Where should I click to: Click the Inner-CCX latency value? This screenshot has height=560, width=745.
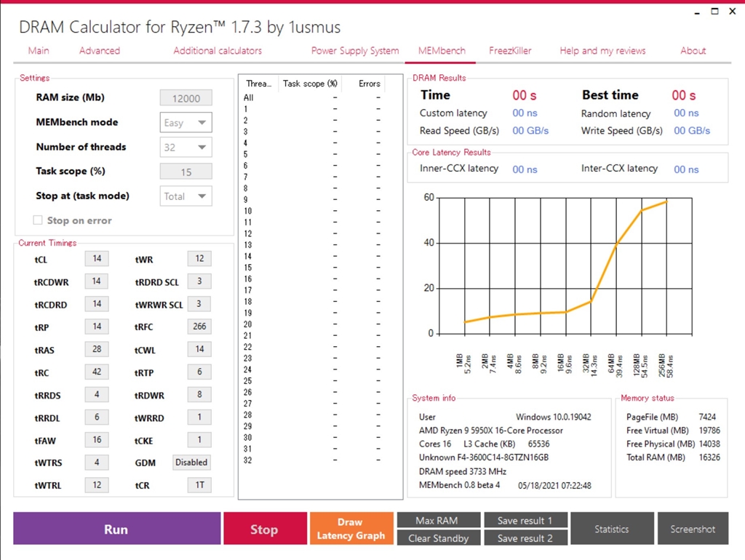coord(525,169)
